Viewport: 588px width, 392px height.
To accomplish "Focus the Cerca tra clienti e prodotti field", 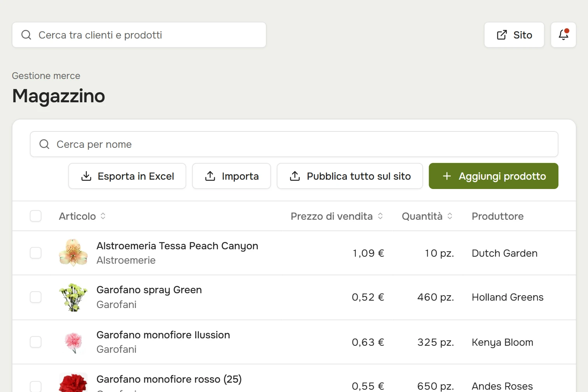I will click(x=139, y=35).
